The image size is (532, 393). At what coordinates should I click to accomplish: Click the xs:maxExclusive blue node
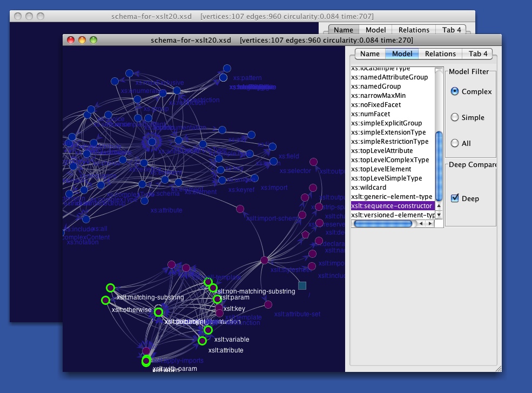pos(129,73)
